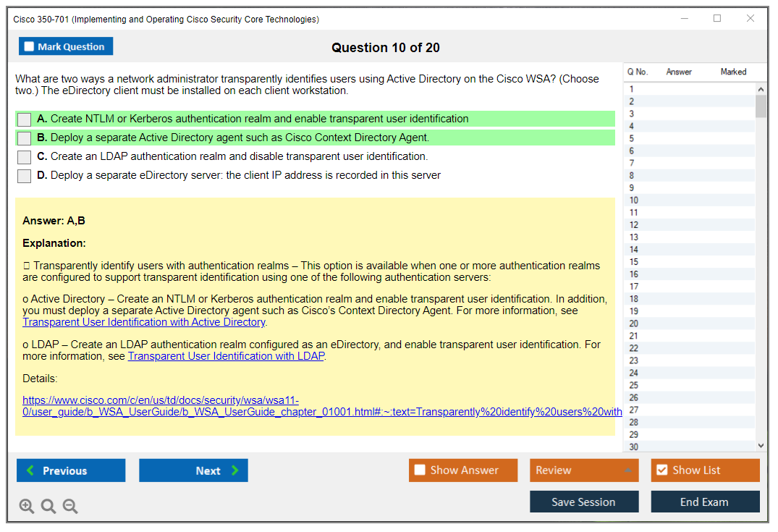Click the middle magnifier search icon
778x532 pixels.
click(48, 506)
